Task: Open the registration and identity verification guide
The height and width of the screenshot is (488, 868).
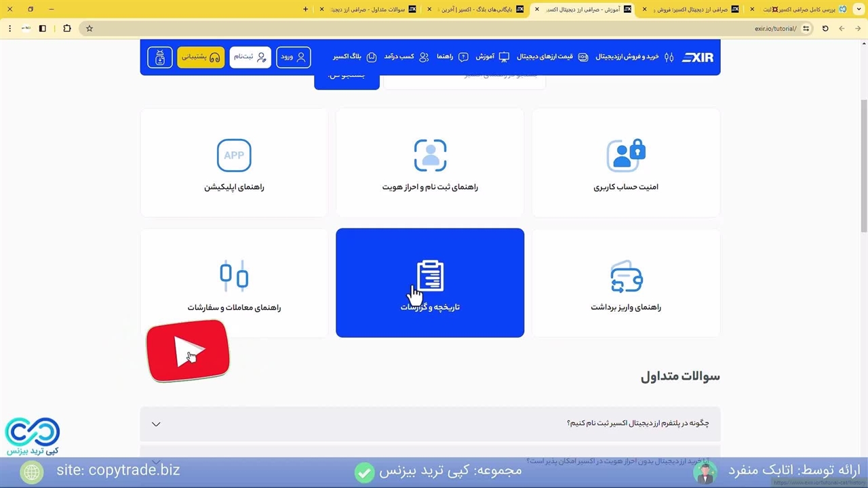Action: [x=430, y=163]
